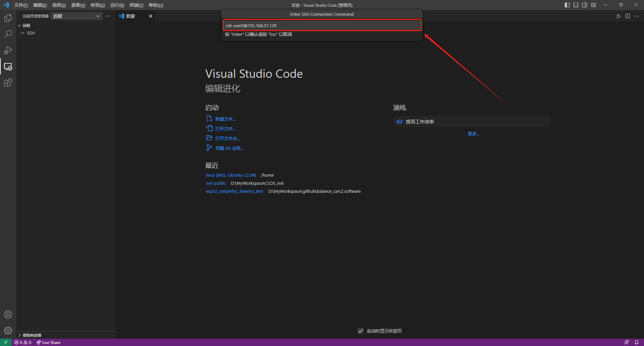The width and height of the screenshot is (644, 346).
Task: Open the 终端(T) menu
Action: point(136,5)
